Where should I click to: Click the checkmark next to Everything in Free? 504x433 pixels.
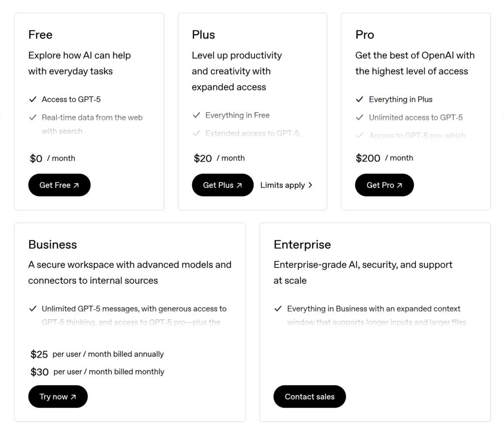pyautogui.click(x=196, y=115)
